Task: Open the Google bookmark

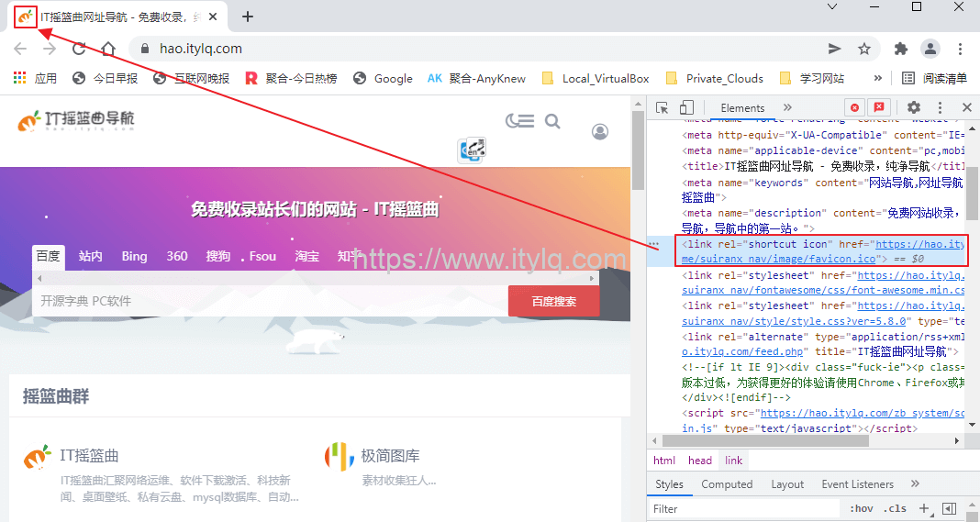Action: [383, 78]
